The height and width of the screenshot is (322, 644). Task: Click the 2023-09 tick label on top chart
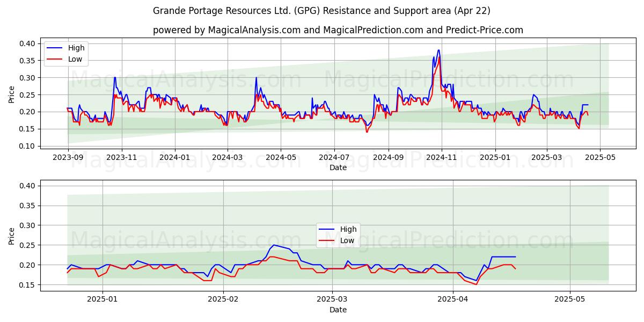(x=68, y=158)
